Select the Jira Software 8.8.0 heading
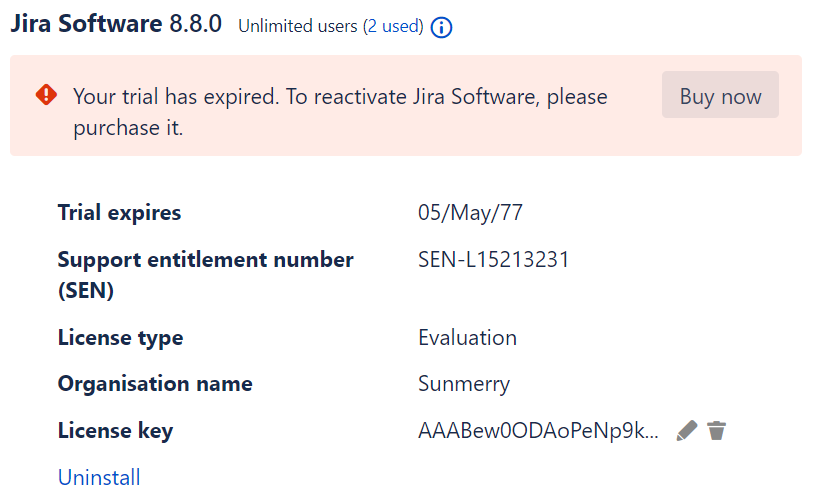The image size is (823, 504). click(116, 24)
